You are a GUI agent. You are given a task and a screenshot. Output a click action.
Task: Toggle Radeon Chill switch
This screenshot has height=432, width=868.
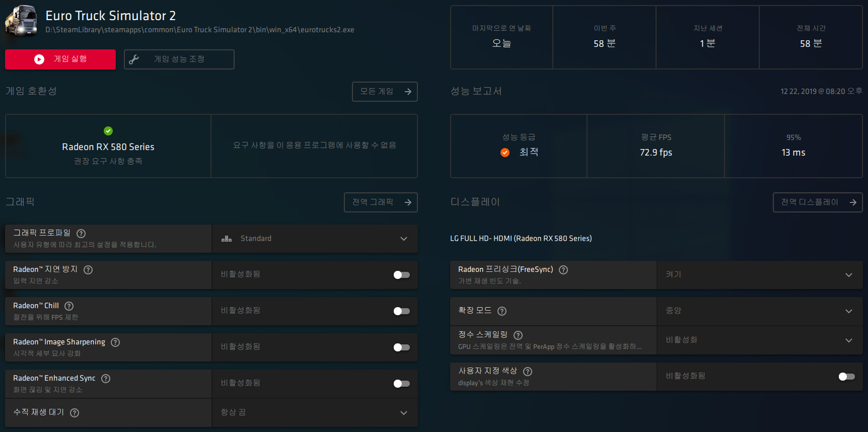(x=402, y=311)
